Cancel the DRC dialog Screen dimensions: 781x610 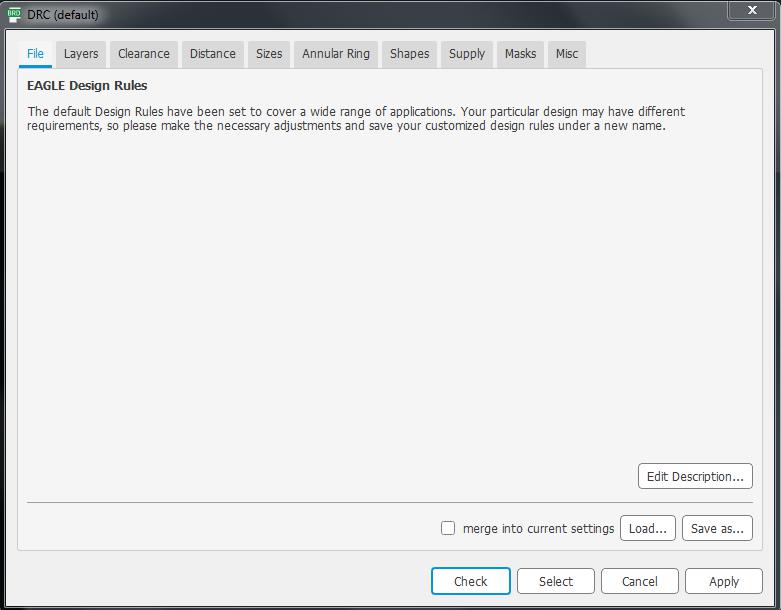tap(640, 581)
